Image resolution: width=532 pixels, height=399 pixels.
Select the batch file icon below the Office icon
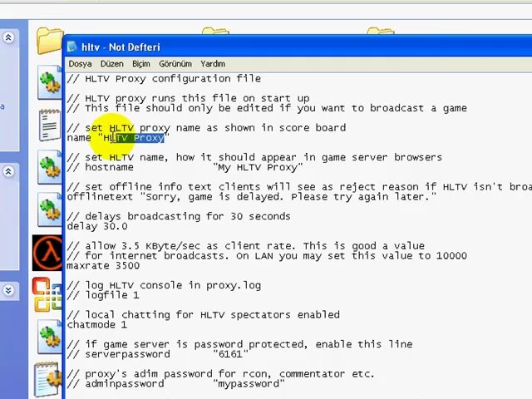pyautogui.click(x=50, y=337)
